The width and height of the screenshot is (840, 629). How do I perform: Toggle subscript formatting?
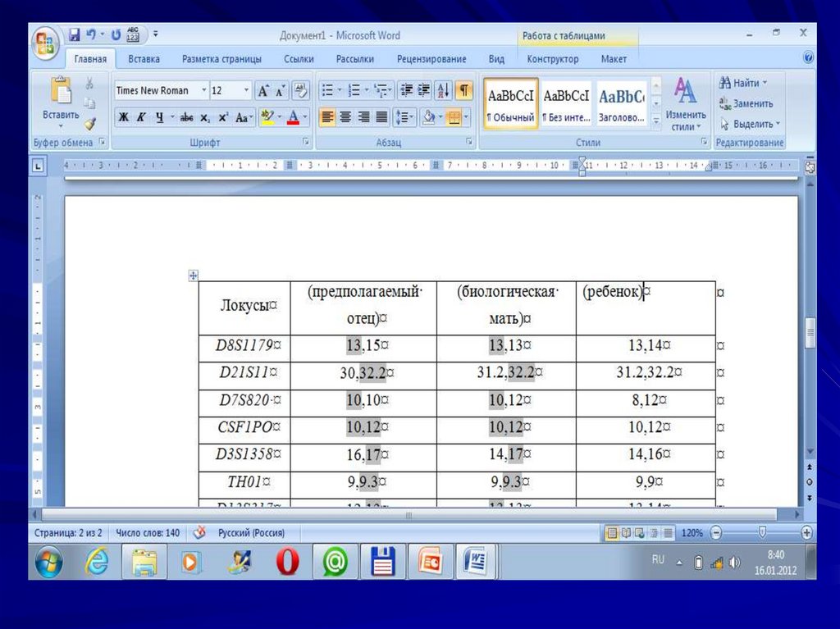(204, 117)
